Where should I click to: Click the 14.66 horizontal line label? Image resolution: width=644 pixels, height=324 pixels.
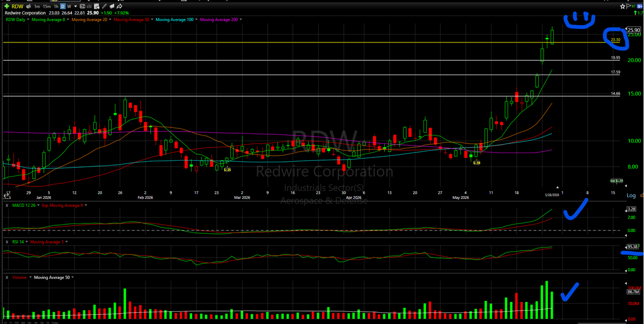(x=616, y=93)
